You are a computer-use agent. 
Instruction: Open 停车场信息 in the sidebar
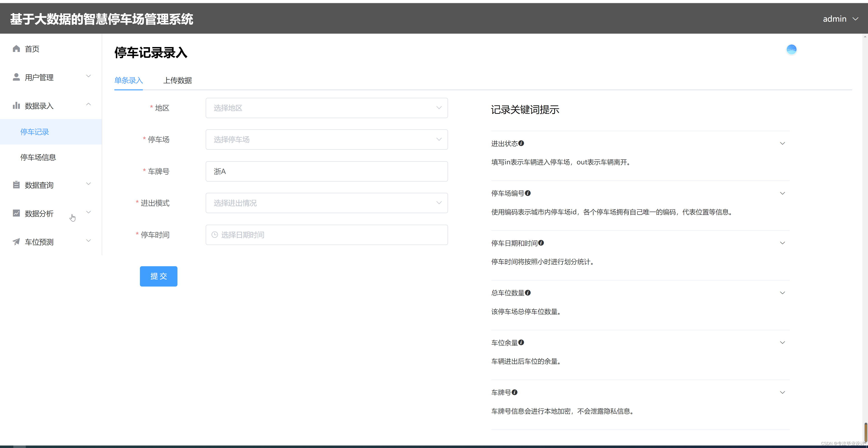pos(38,157)
